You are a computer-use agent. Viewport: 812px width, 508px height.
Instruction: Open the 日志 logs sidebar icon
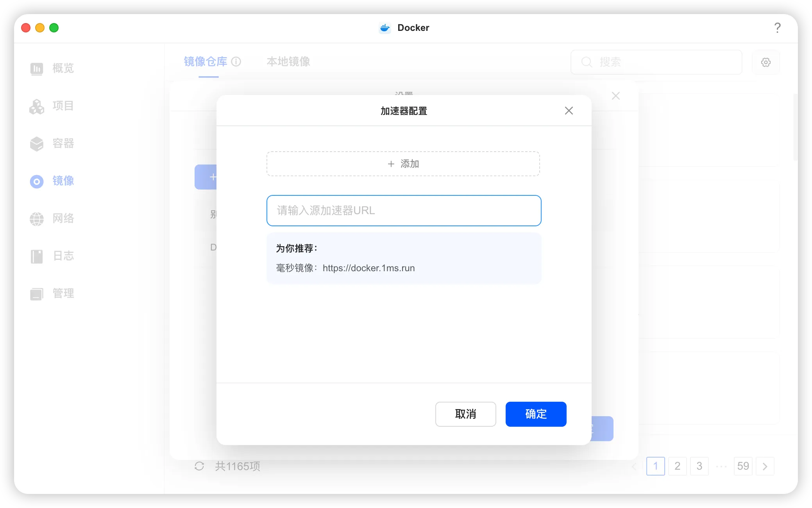pyautogui.click(x=37, y=256)
